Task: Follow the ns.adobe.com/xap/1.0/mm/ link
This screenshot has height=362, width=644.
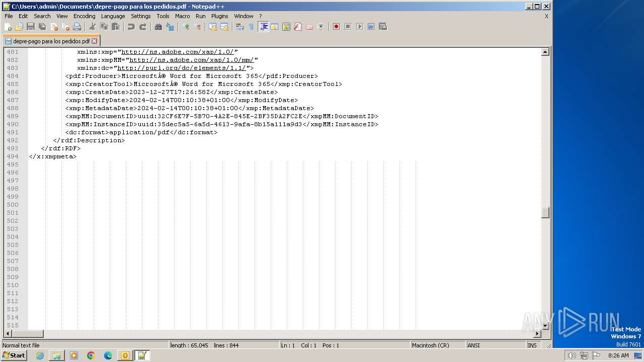Action: (x=192, y=60)
